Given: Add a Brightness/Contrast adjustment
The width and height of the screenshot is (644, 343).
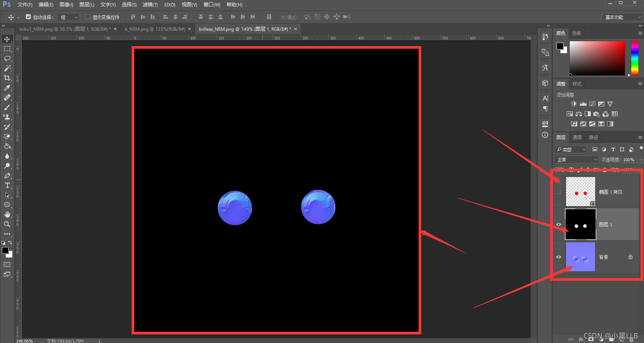Looking at the screenshot, I should (x=574, y=104).
